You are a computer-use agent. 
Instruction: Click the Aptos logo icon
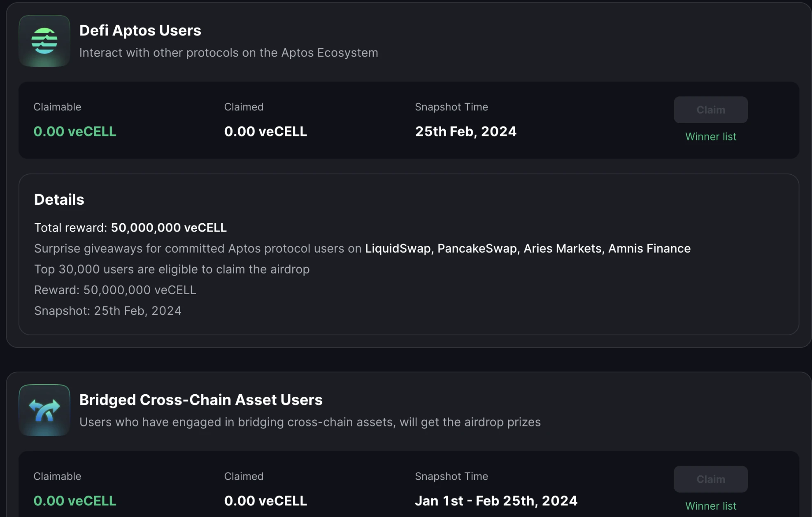pyautogui.click(x=44, y=41)
